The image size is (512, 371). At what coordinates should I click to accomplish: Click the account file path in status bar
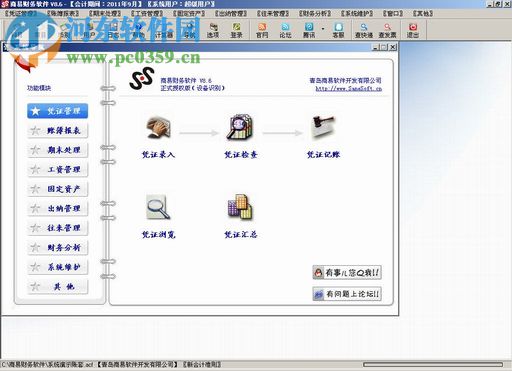click(x=47, y=365)
